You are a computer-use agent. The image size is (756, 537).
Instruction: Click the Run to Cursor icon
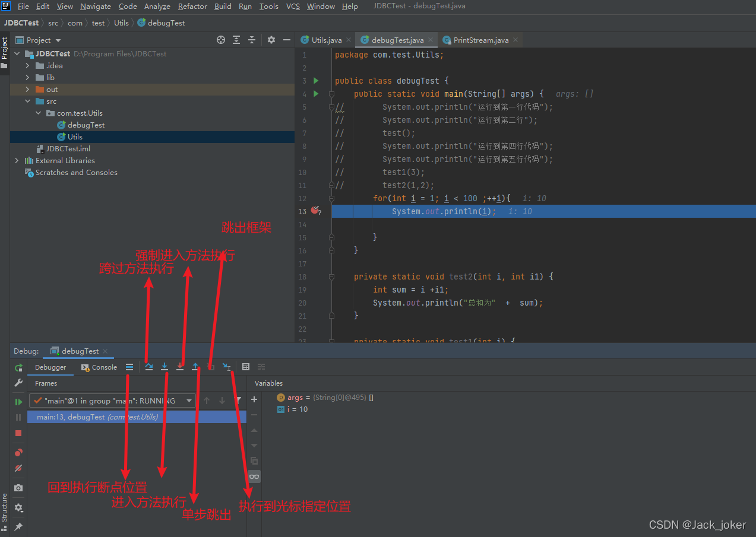point(226,367)
